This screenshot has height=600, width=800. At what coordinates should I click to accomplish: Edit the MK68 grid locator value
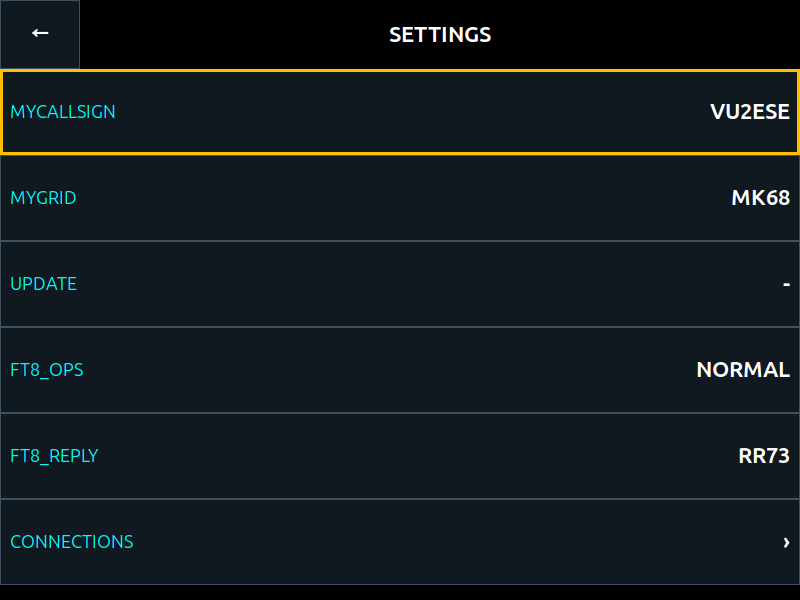(x=760, y=198)
